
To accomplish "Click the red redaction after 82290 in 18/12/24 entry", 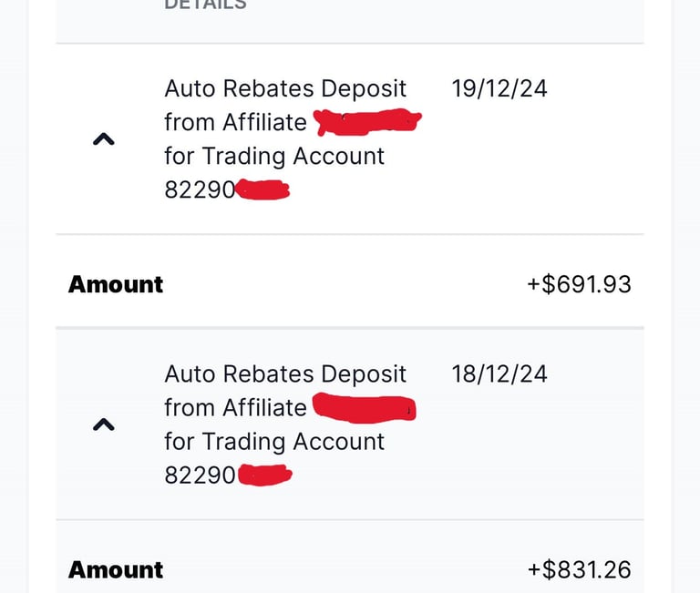I will [x=264, y=475].
